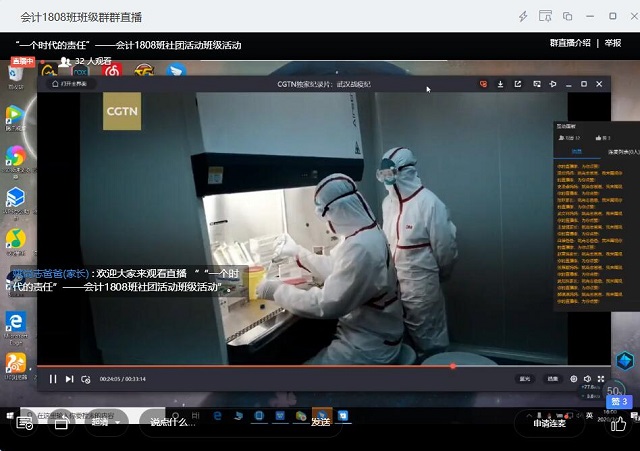Open the 超清 quality dropdown

click(x=106, y=423)
